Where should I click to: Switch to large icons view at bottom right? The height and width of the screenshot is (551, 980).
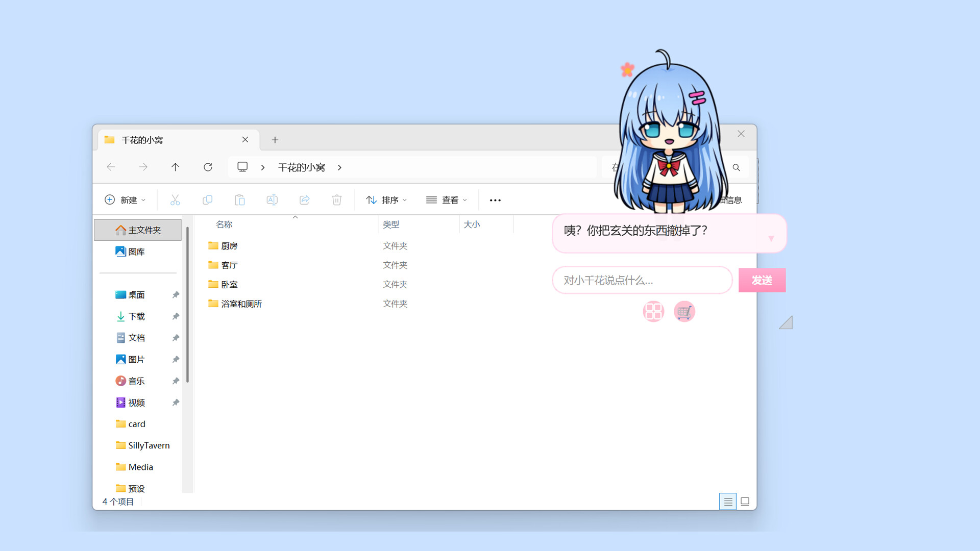[x=745, y=501]
